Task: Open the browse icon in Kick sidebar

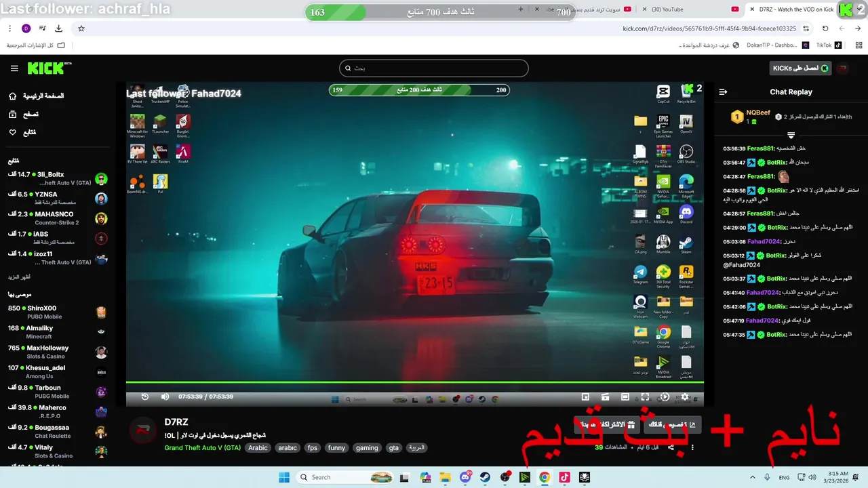Action: pyautogui.click(x=13, y=115)
